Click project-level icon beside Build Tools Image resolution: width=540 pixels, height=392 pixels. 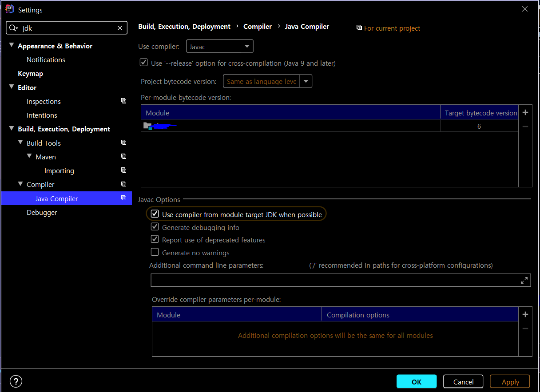pyautogui.click(x=123, y=143)
